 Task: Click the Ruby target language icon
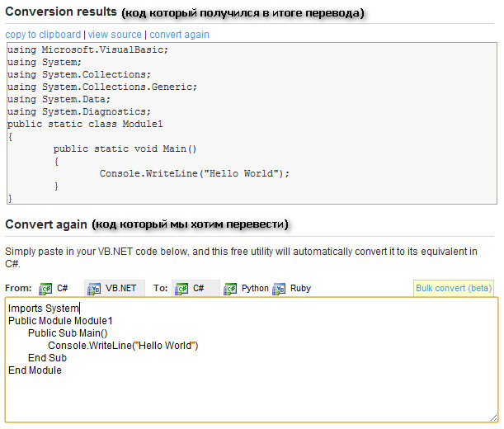279,289
